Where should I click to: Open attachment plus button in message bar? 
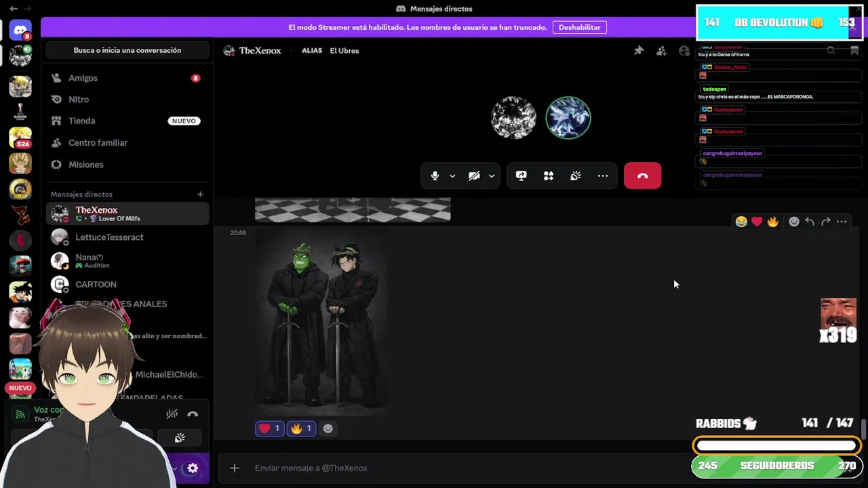(235, 468)
